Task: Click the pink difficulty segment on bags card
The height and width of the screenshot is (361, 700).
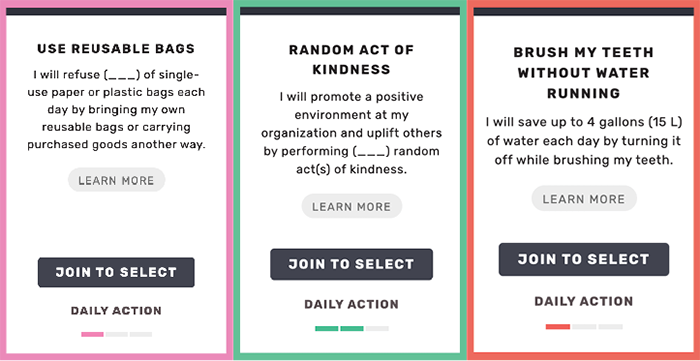Action: coord(92,334)
